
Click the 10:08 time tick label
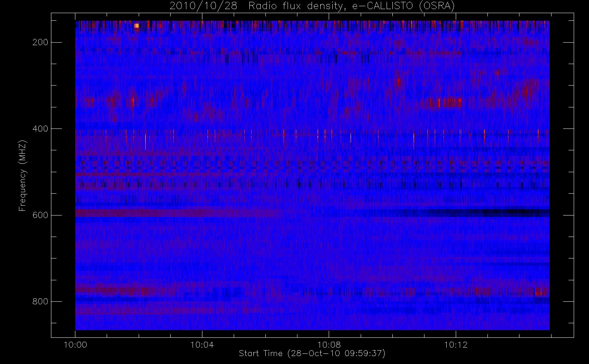point(329,345)
